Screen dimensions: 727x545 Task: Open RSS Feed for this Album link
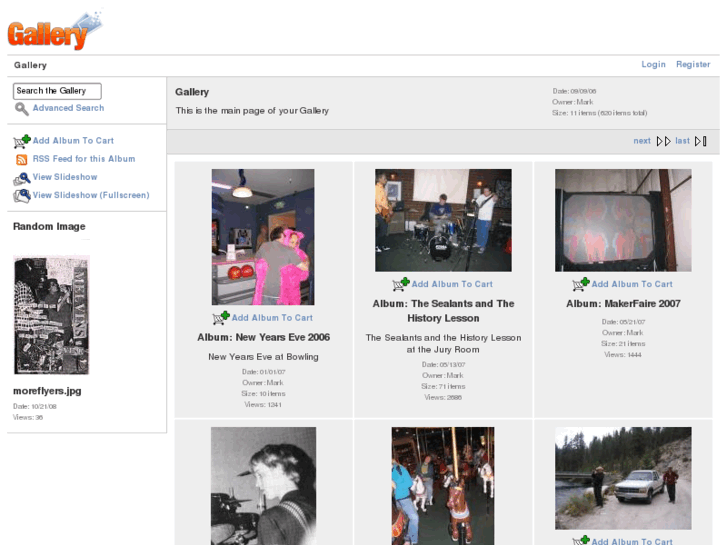(x=84, y=159)
